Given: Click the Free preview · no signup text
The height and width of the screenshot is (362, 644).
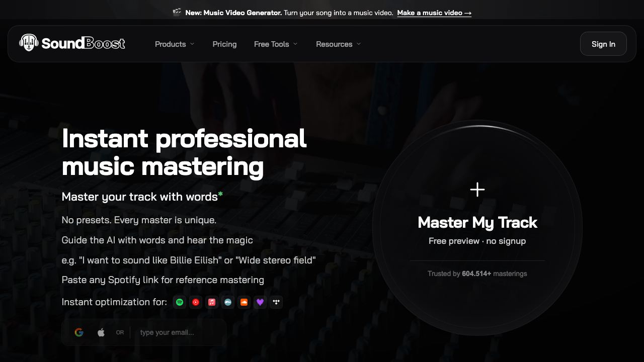Looking at the screenshot, I should click(x=477, y=241).
